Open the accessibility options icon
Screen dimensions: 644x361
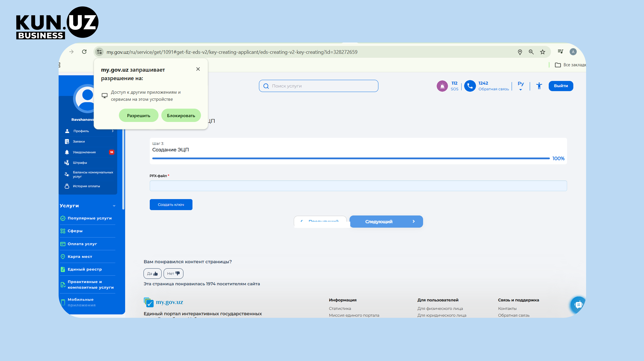tap(539, 86)
